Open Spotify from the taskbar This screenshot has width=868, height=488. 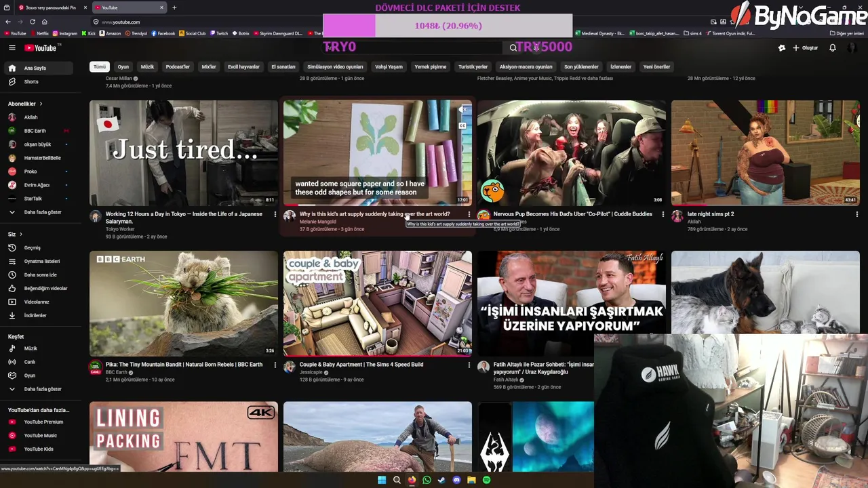click(486, 480)
